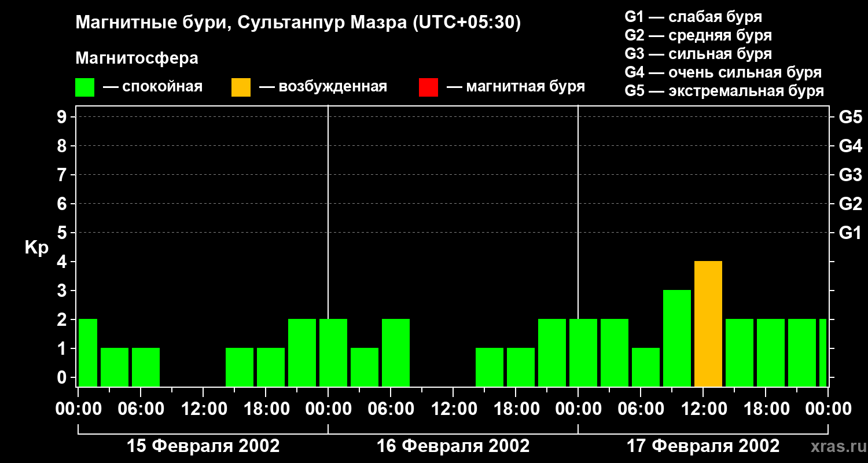Click 'G4 — очень сильная буря' description
This screenshot has height=463, width=868.
point(723,72)
